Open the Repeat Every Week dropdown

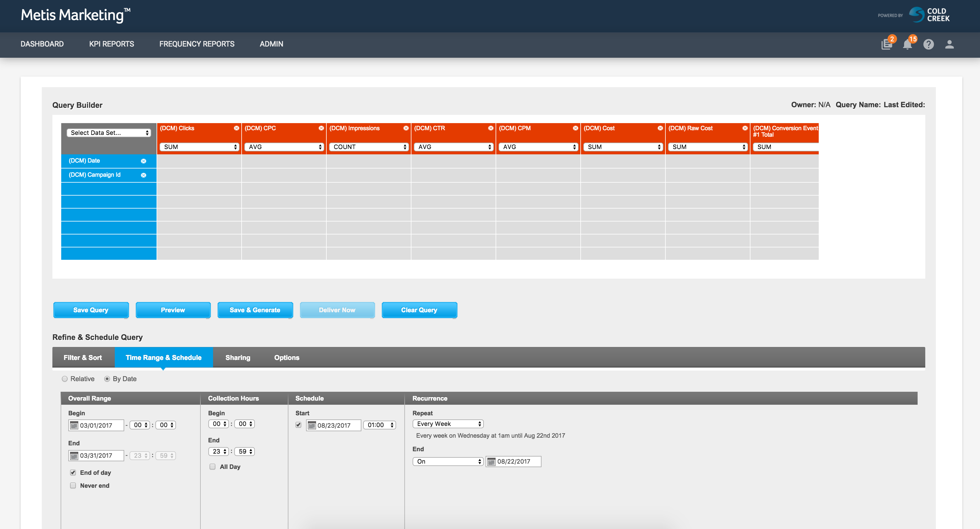tap(448, 424)
